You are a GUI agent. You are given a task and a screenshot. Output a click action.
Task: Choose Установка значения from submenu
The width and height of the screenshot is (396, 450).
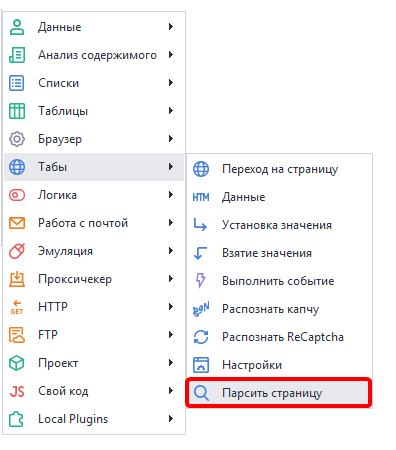pos(279,225)
